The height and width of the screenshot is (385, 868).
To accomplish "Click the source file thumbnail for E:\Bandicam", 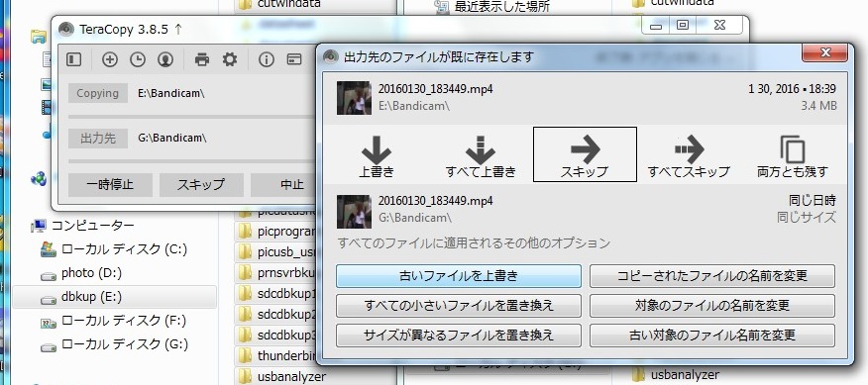I will [354, 98].
